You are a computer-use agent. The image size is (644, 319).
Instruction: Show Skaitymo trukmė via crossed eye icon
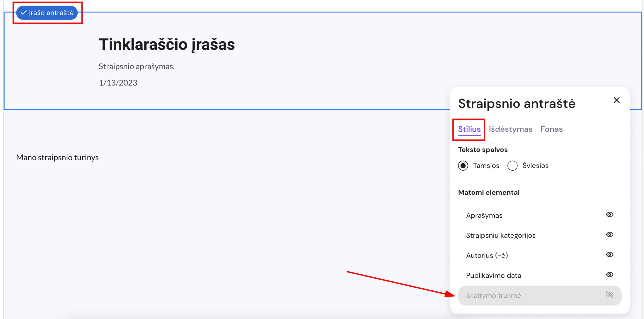[609, 295]
